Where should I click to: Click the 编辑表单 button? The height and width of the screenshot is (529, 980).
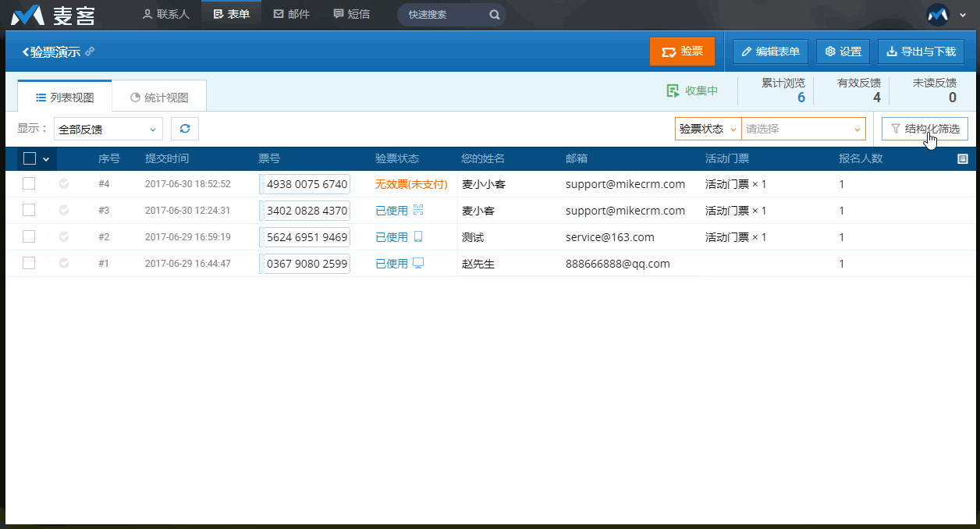(x=770, y=51)
